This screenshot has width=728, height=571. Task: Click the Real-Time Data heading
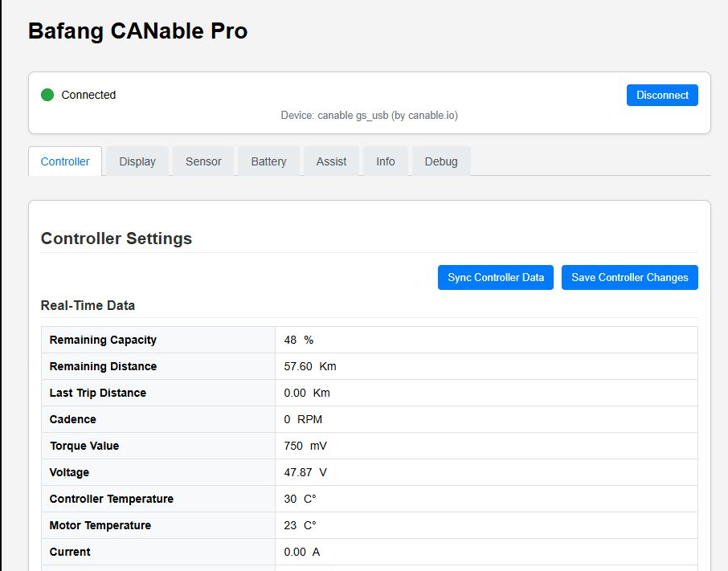pos(88,305)
